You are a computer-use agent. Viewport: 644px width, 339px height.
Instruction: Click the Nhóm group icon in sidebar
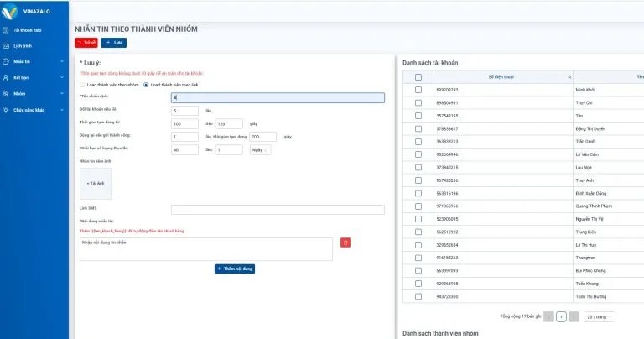(7, 93)
